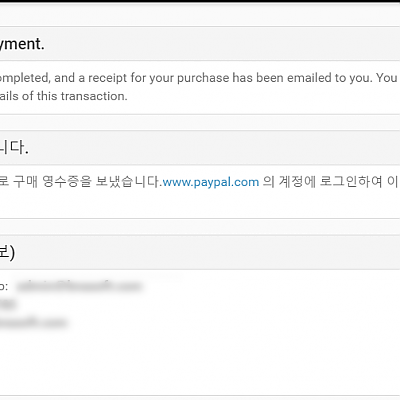Click the Korean word '구매'
This screenshot has height=400, width=400.
coord(25,182)
